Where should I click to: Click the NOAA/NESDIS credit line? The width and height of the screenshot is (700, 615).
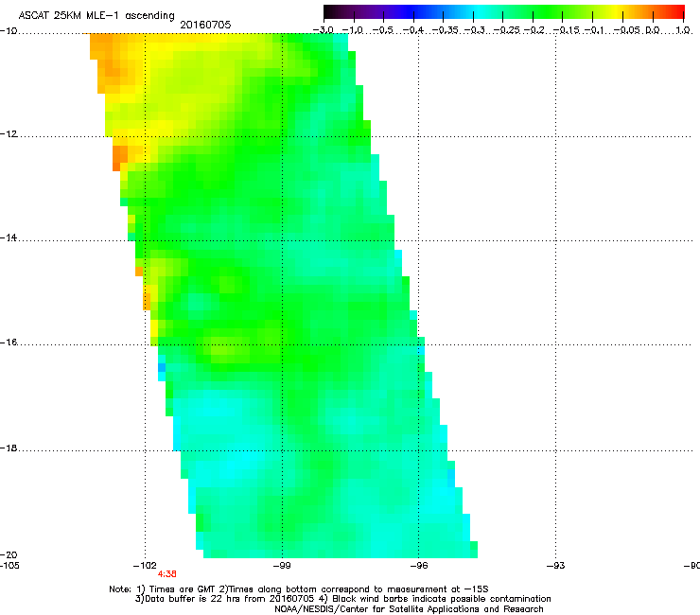[x=409, y=609]
